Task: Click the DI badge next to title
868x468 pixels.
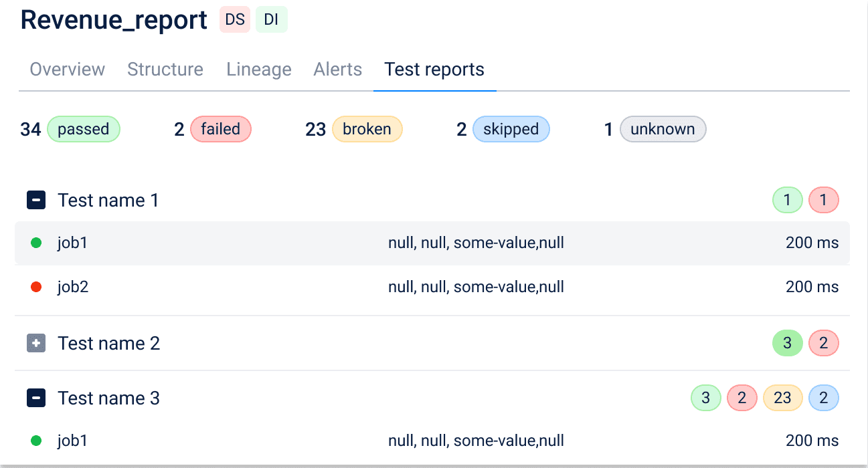Action: click(271, 20)
